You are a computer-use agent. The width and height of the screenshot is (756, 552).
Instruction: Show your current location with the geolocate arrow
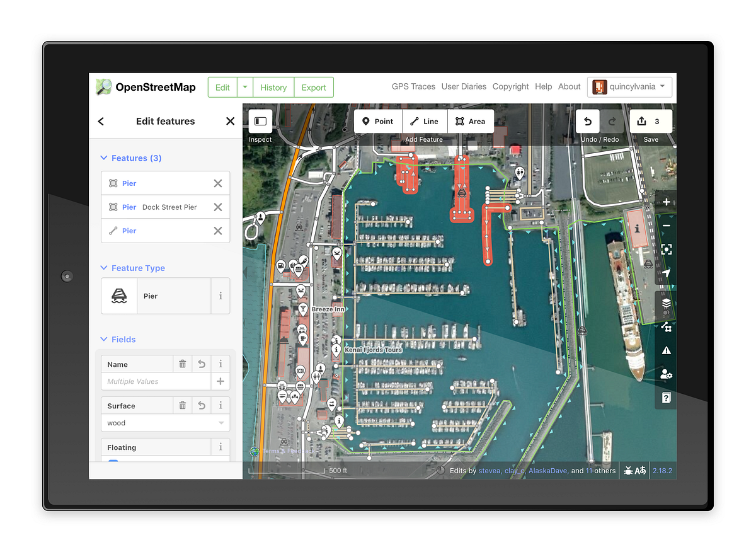click(666, 272)
